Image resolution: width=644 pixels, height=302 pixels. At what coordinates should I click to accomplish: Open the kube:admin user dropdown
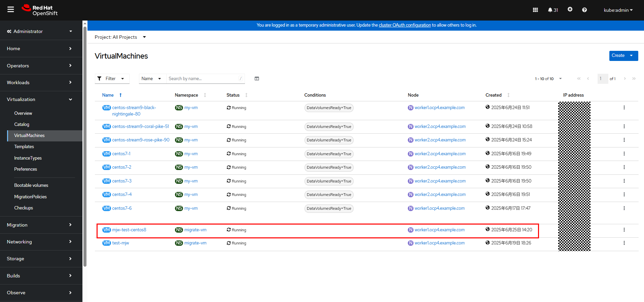[618, 10]
